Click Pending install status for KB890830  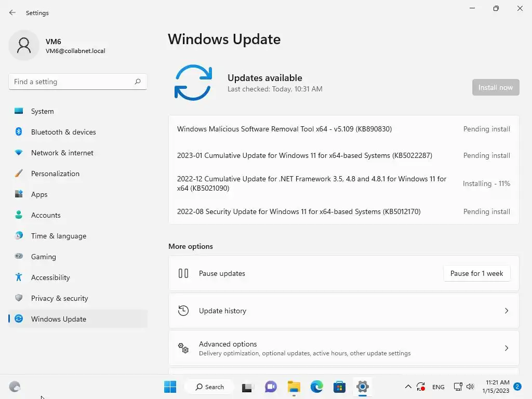486,129
